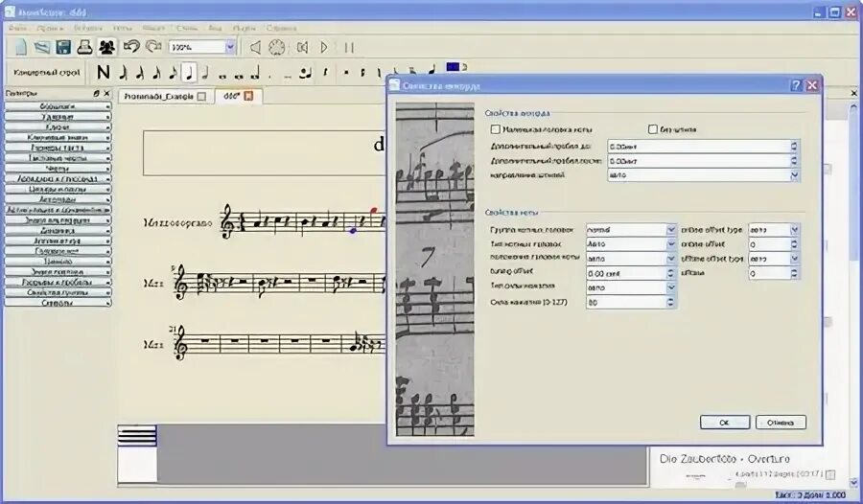Confirm the dialog with OK
The height and width of the screenshot is (504, 863).
coord(724,422)
